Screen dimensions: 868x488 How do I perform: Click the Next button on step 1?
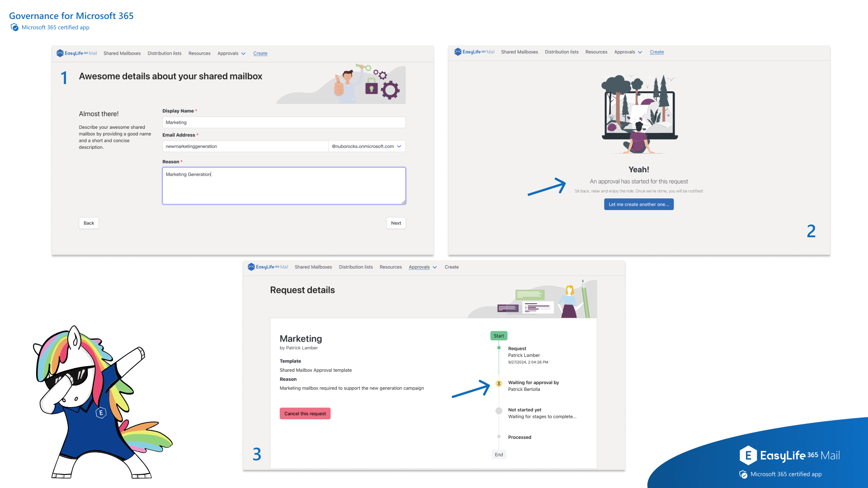(x=396, y=223)
